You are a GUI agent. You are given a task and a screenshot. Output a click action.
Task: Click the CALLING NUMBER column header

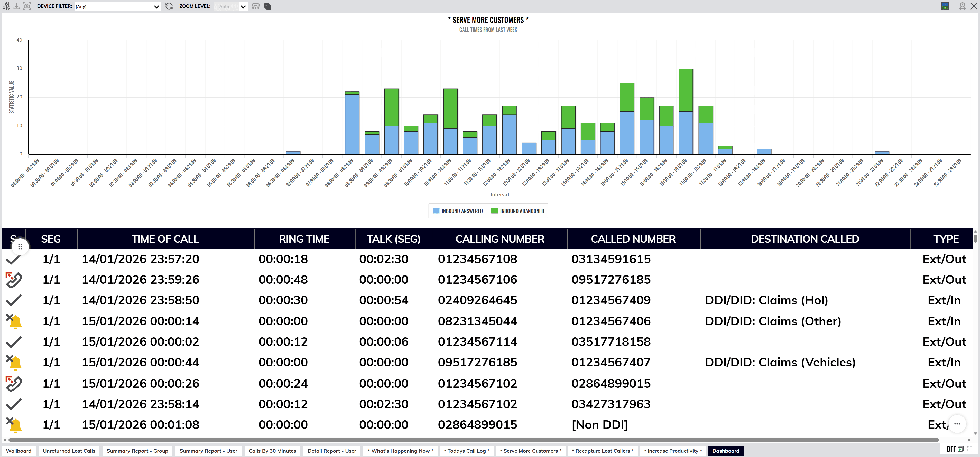tap(500, 239)
